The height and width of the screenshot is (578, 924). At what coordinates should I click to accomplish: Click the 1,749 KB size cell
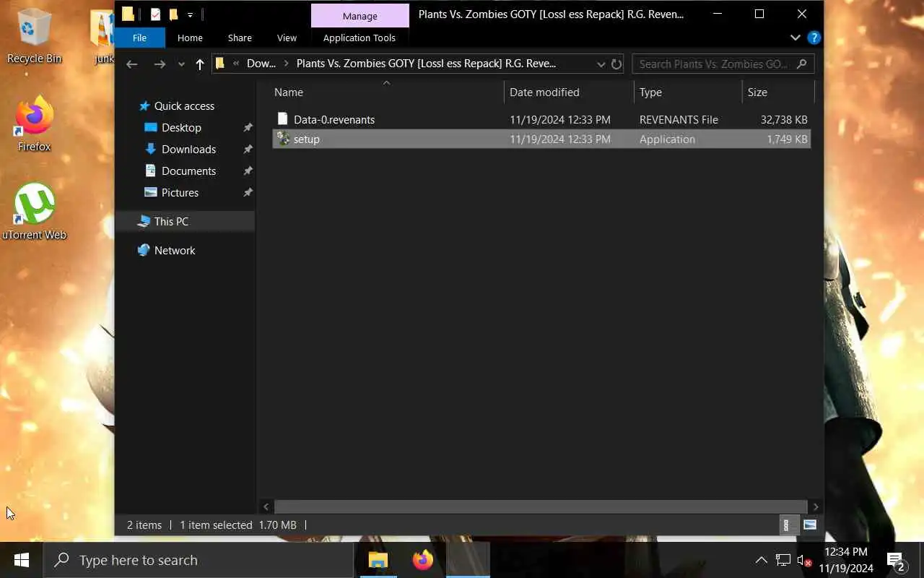point(787,139)
